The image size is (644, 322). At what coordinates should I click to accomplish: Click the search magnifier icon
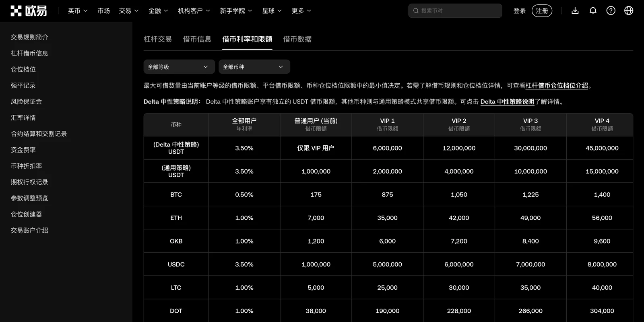[416, 11]
